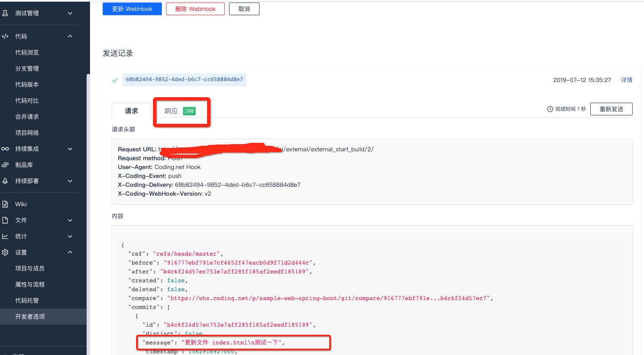This screenshot has width=644, height=355.
Task: Click the Wiki document icon
Action: pyautogui.click(x=5, y=204)
